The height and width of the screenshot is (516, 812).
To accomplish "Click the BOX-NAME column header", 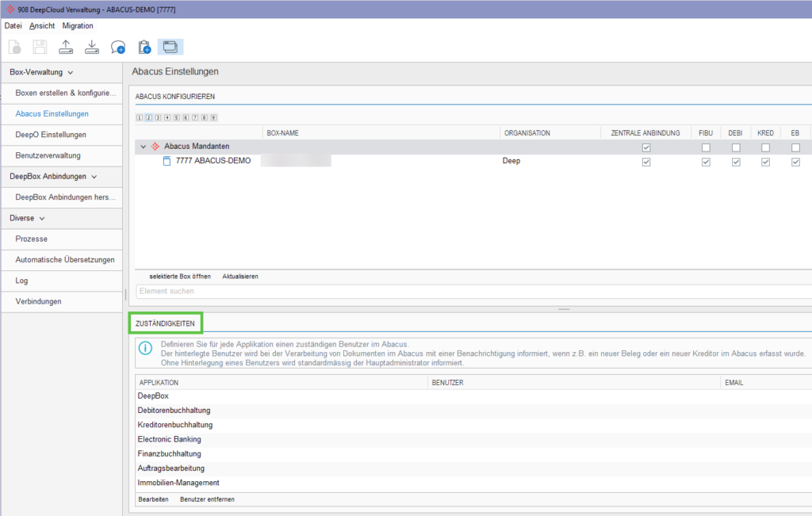I will (x=381, y=133).
